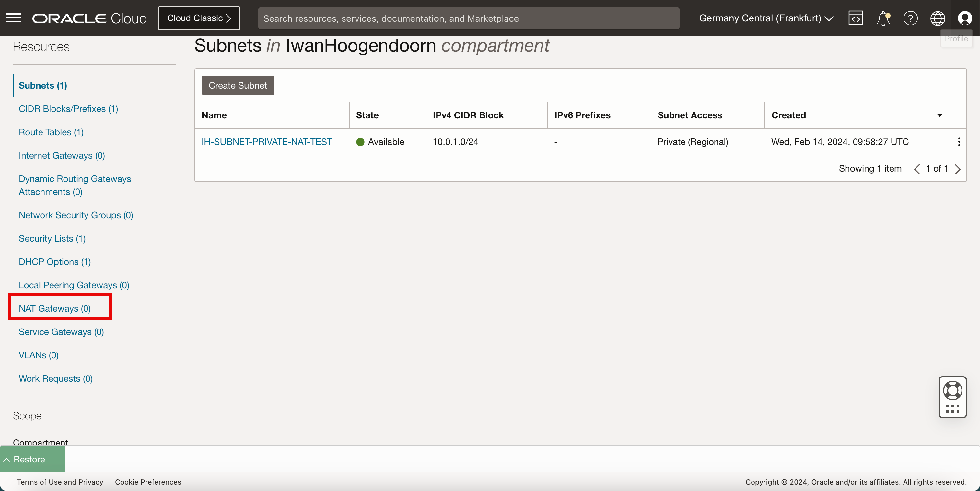Screen dimensions: 980x491
Task: Select NAT Gateways (0) in Resources
Action: click(54, 308)
